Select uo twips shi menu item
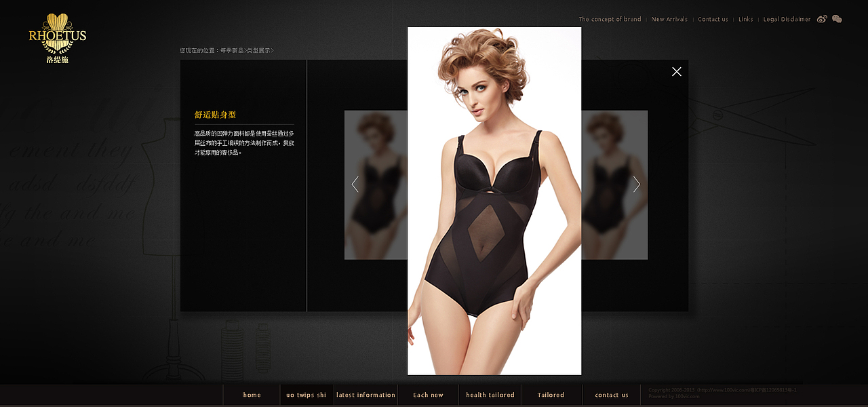Viewport: 868px width, 407px height. [306, 395]
